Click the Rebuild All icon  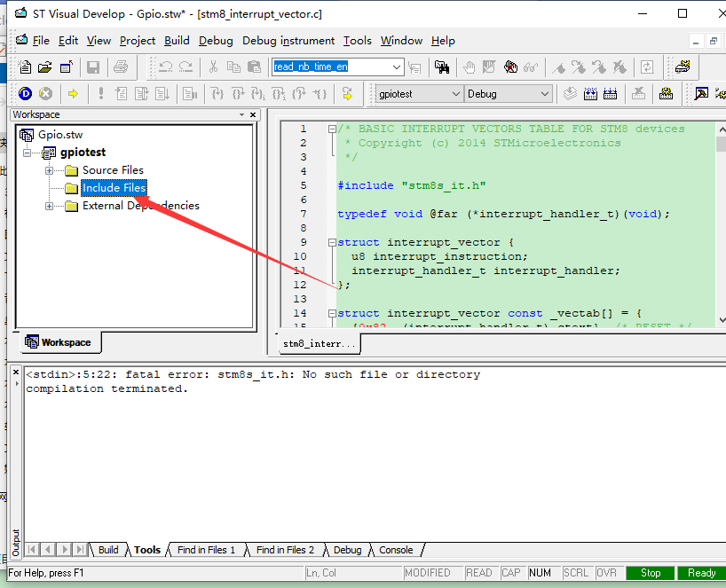click(x=611, y=94)
